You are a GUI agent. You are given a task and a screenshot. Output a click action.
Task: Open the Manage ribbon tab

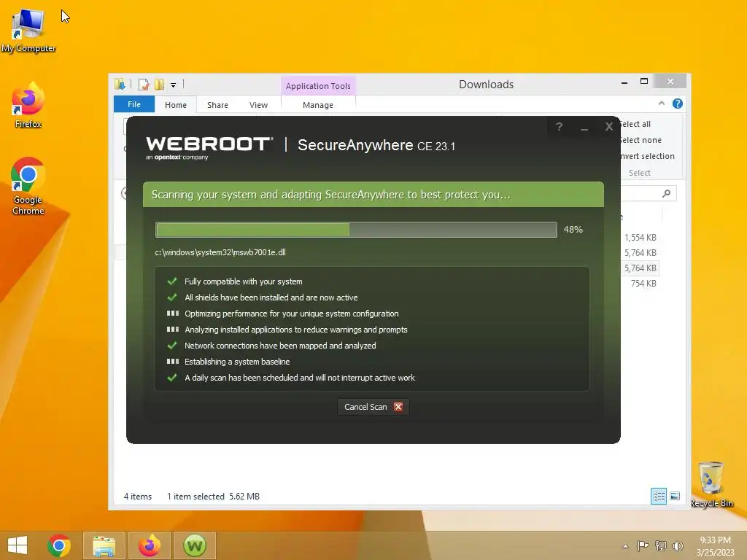click(x=318, y=105)
